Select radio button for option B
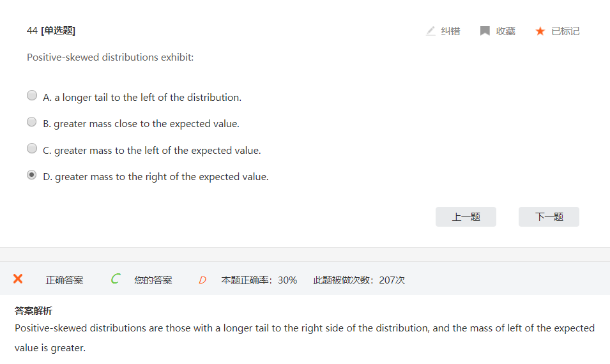This screenshot has width=610, height=364. click(x=32, y=122)
